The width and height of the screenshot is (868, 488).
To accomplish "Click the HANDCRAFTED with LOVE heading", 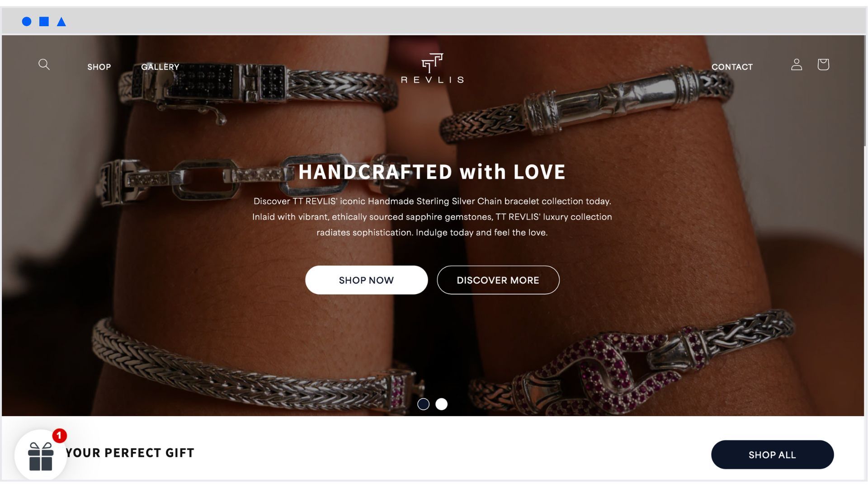I will 432,172.
